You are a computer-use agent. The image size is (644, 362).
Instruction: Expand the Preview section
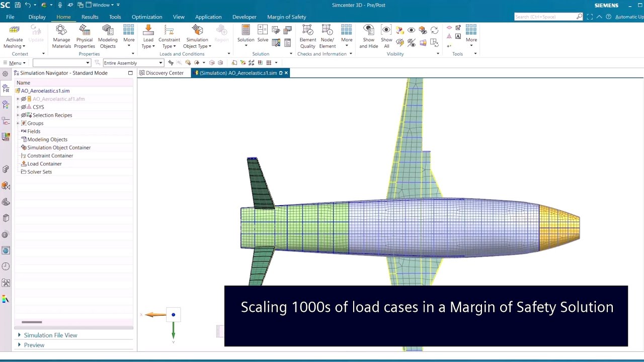tap(20, 345)
